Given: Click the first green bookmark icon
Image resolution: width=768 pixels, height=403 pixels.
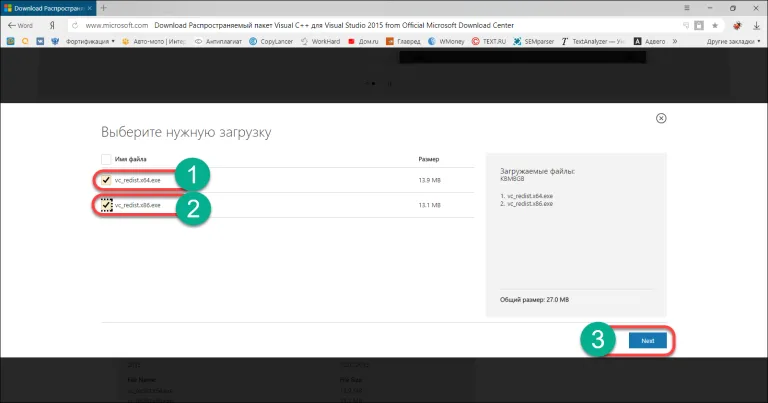Looking at the screenshot, I should 10,42.
